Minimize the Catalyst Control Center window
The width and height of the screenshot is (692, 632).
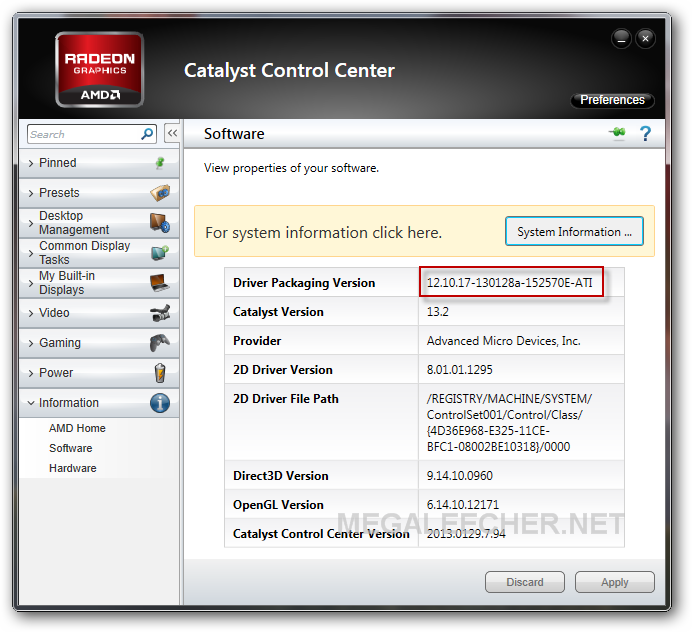(x=621, y=39)
